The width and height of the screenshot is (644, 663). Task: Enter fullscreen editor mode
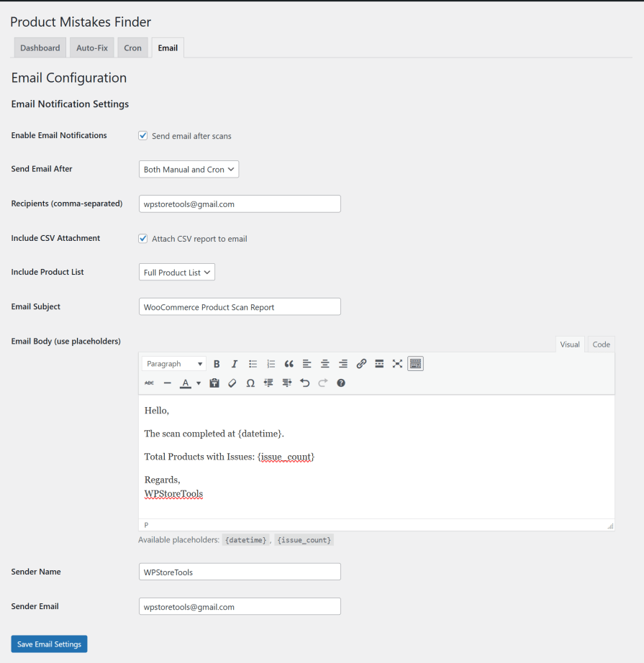click(397, 364)
